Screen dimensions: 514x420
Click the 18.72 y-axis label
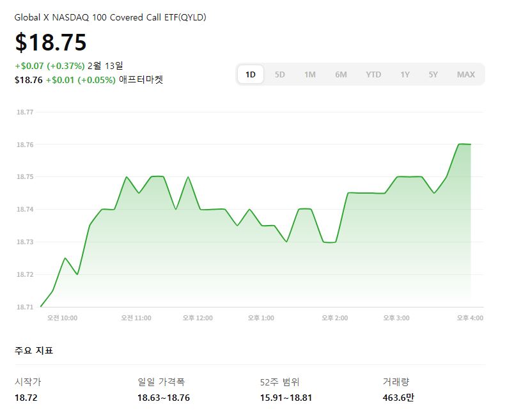[x=25, y=274]
